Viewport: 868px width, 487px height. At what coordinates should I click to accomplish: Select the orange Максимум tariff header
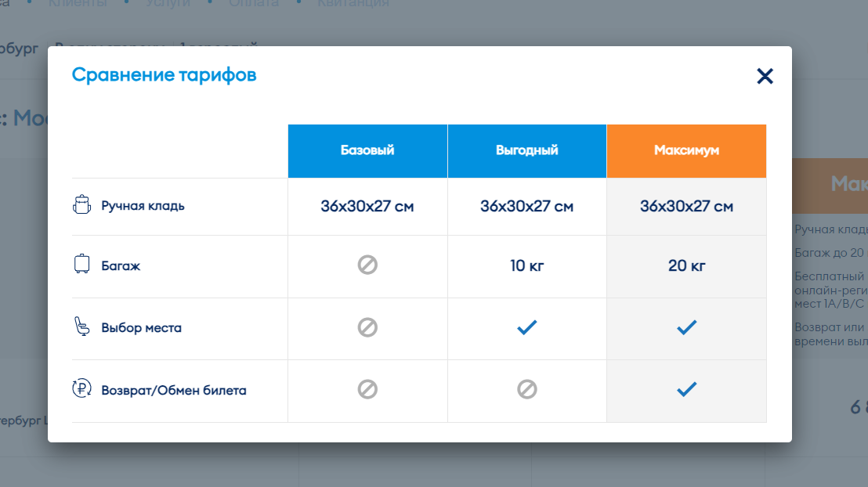click(x=686, y=150)
